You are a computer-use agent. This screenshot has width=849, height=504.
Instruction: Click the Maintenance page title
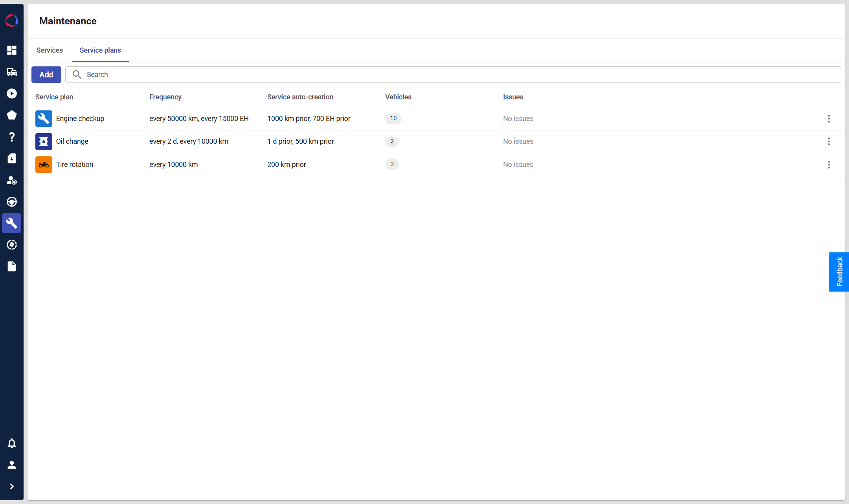click(68, 21)
